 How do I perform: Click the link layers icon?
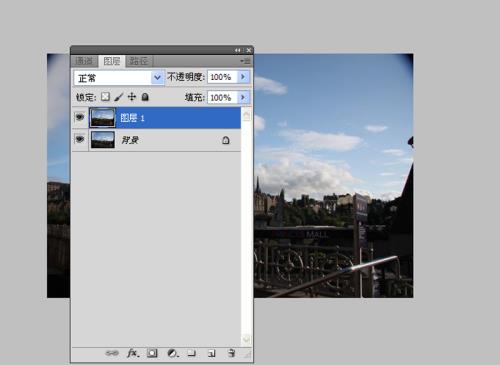pyautogui.click(x=112, y=353)
